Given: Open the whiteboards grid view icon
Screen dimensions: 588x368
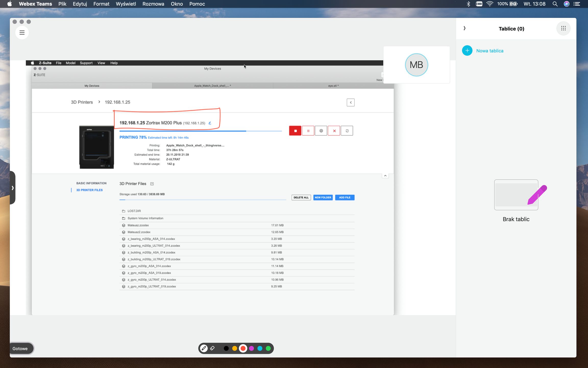Looking at the screenshot, I should (x=563, y=28).
